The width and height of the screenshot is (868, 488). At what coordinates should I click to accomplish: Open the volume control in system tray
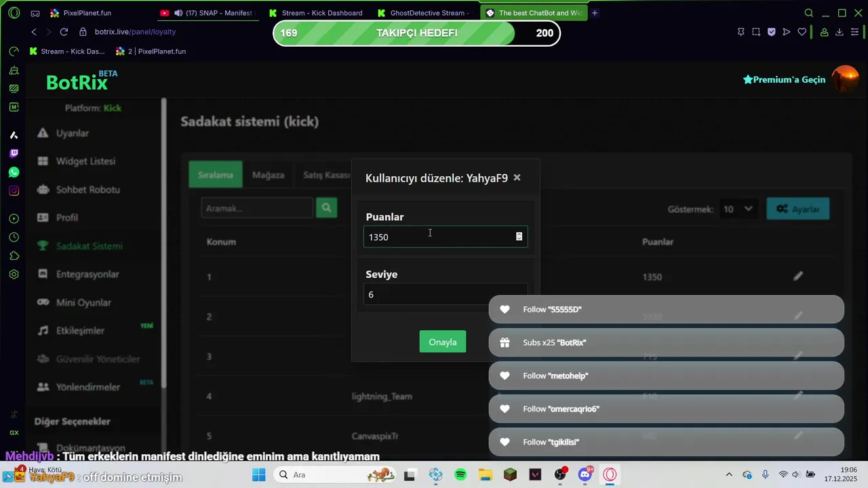click(x=795, y=474)
